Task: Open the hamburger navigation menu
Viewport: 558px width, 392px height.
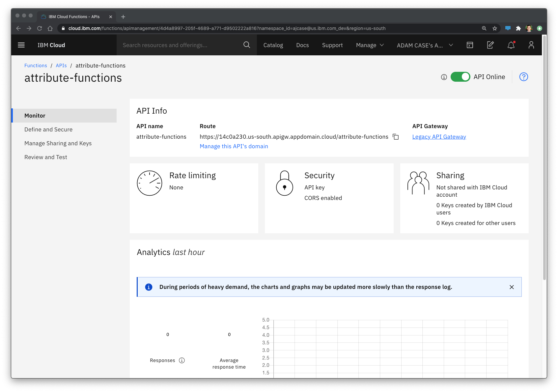Action: click(x=21, y=45)
